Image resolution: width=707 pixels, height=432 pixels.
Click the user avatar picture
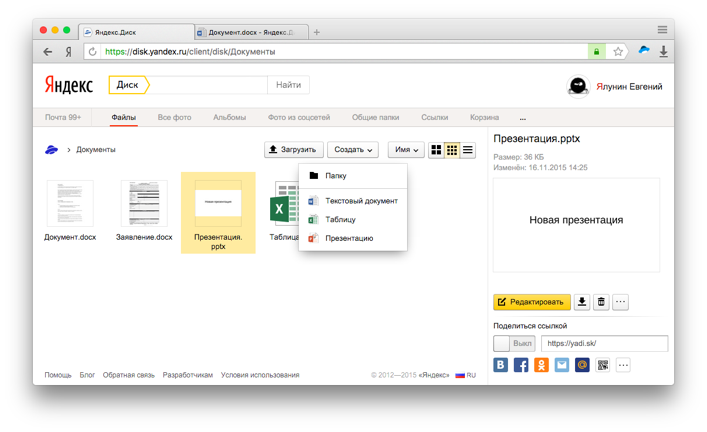[578, 86]
